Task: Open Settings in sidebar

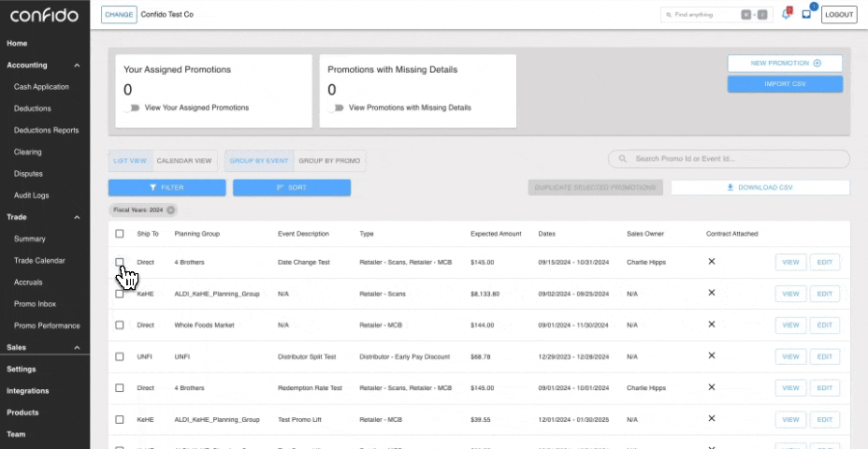Action: pos(21,369)
